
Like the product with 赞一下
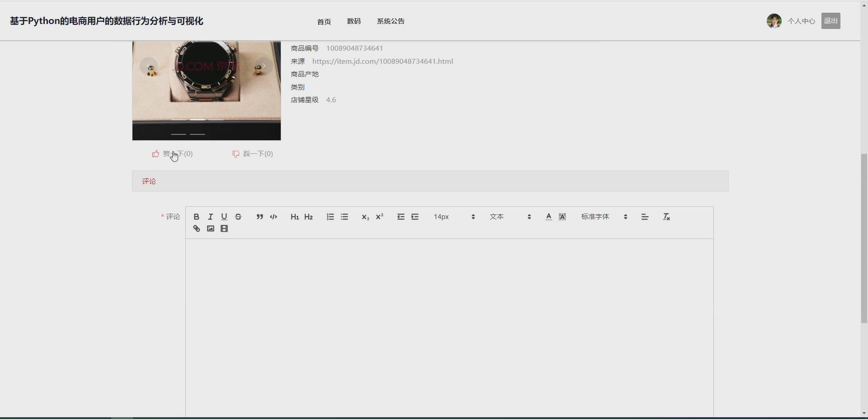[172, 154]
